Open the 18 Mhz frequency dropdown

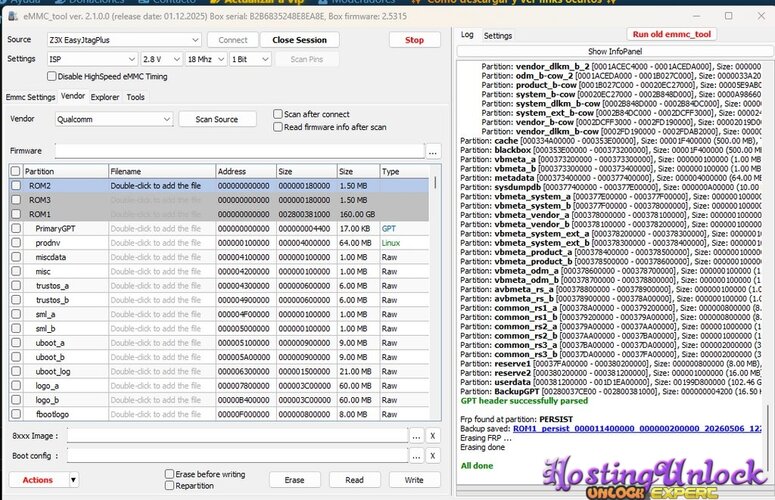tap(206, 59)
